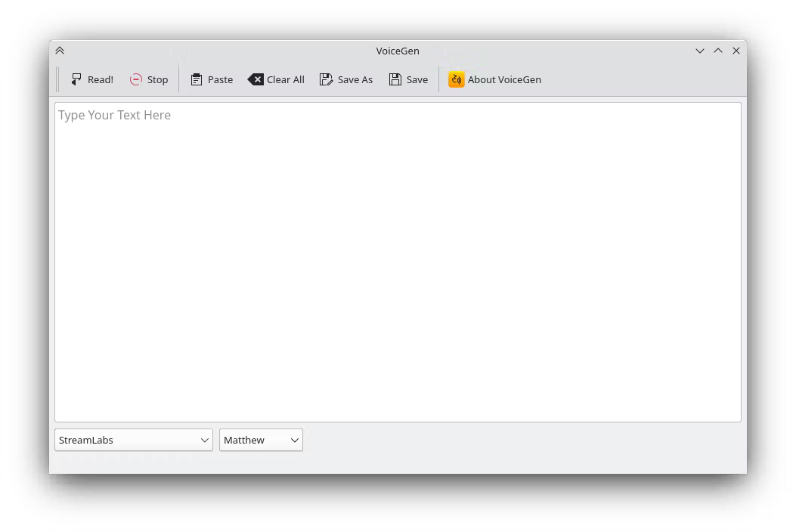Open the StreamLabs provider dropdown

click(x=134, y=440)
